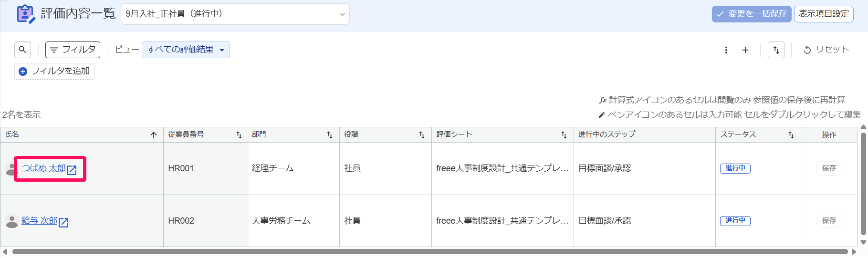Click 保存 button in HR001 row
The image size is (868, 258).
(x=829, y=168)
